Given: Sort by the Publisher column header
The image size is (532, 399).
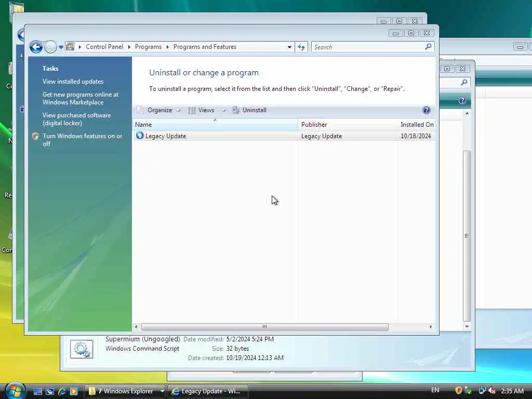Looking at the screenshot, I should pyautogui.click(x=348, y=125).
